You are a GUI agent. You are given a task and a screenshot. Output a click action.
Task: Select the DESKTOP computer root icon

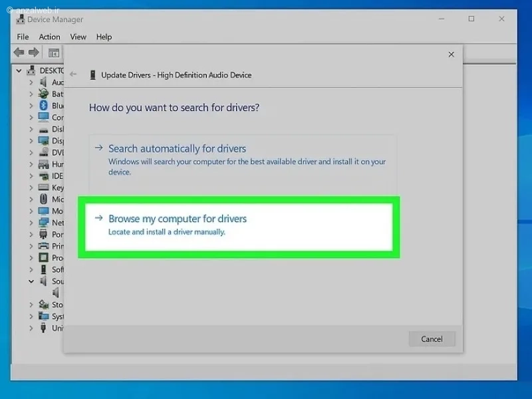tap(31, 70)
